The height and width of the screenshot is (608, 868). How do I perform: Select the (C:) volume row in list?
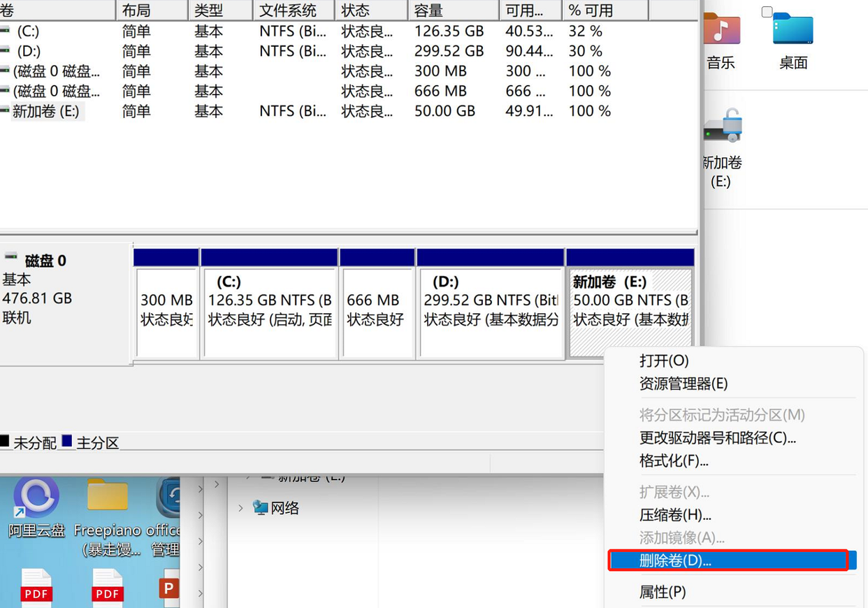tap(325, 31)
